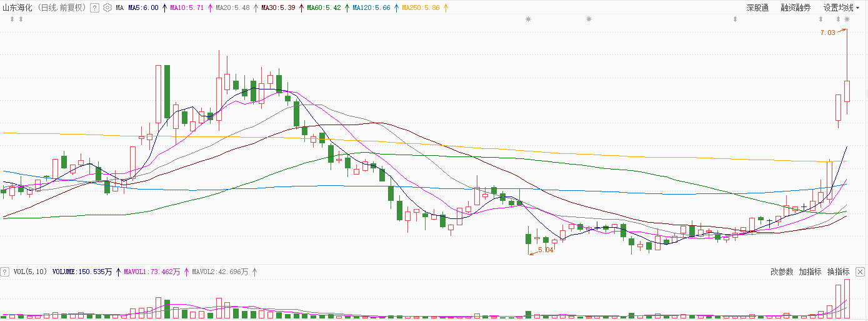Click the MA250 orange up-arrow indicator

pos(446,8)
